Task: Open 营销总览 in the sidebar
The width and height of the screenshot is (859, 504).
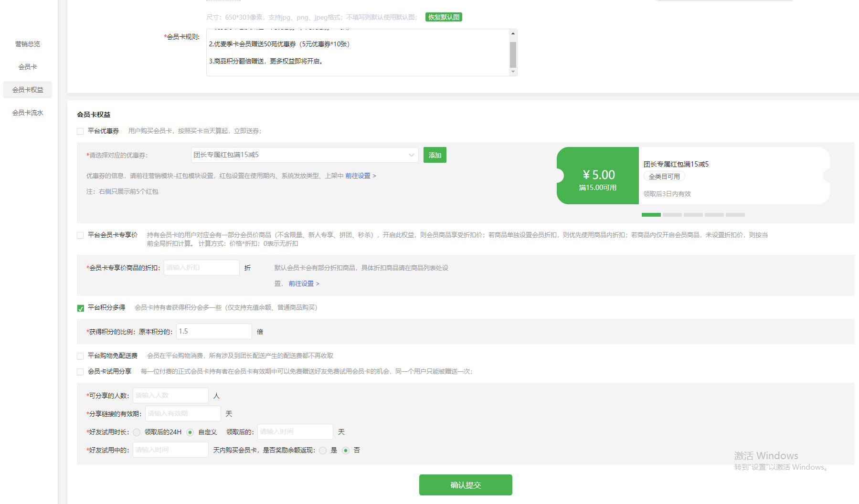Action: coord(28,44)
